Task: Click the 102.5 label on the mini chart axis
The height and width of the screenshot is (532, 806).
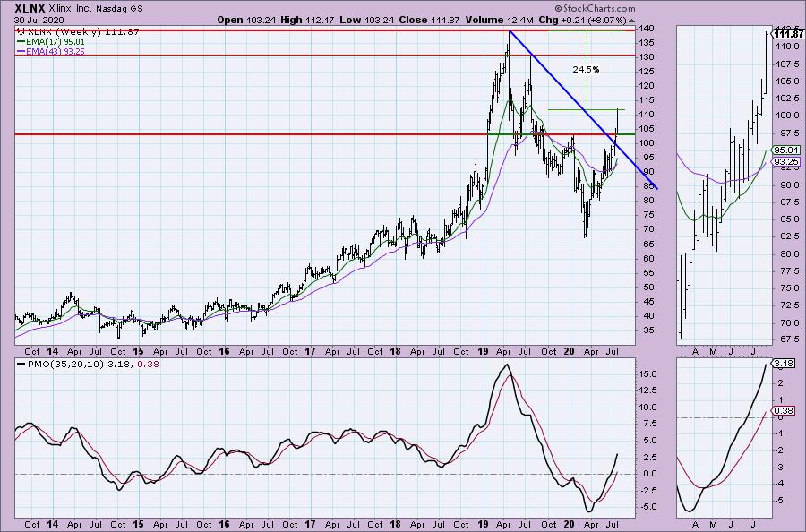Action: [786, 99]
